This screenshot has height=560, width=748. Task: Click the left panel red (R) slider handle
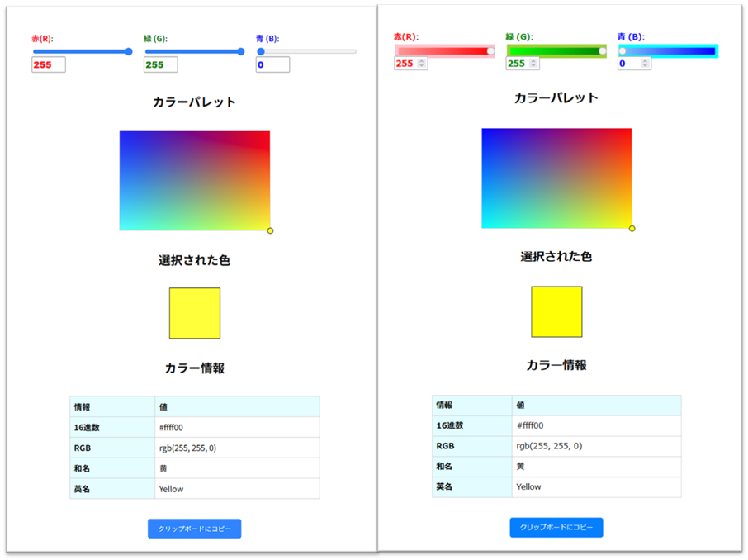pyautogui.click(x=129, y=51)
